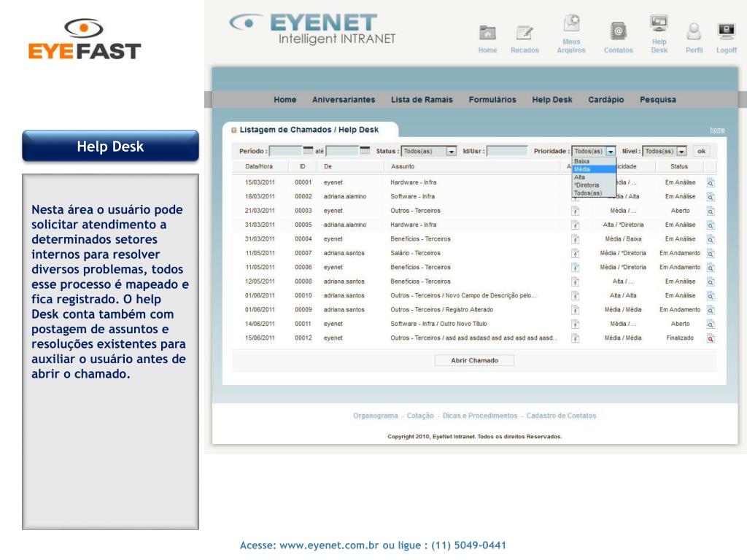Open the Nível filter dropdown

(x=664, y=151)
